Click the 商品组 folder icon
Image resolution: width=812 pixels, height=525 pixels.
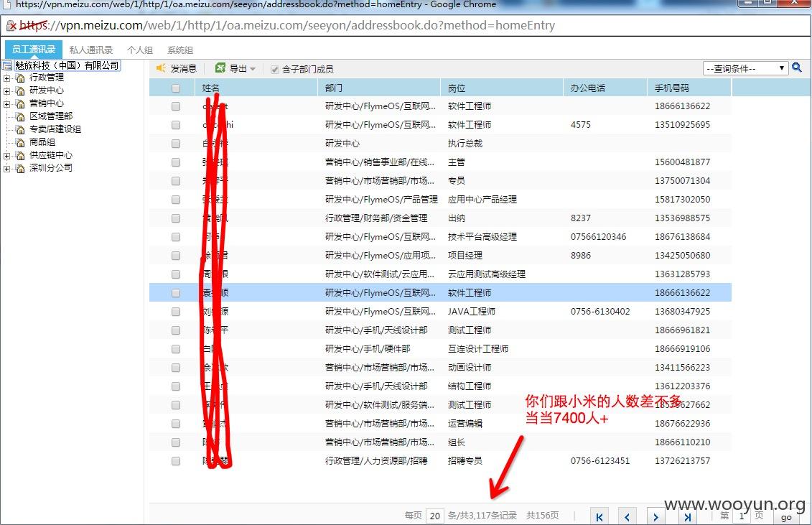[20, 142]
